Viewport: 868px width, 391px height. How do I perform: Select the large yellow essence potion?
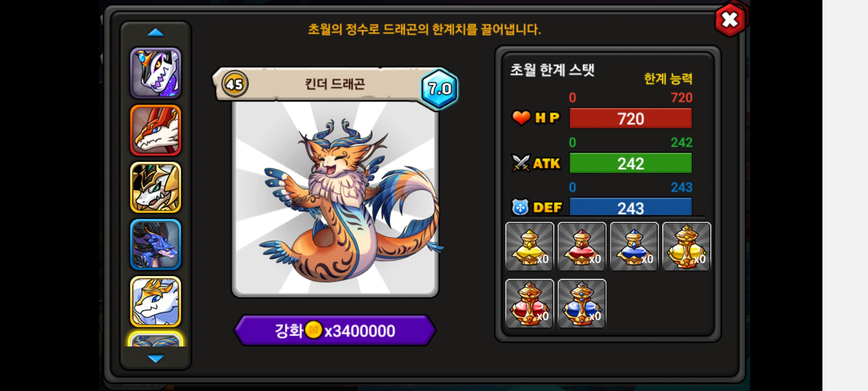(x=686, y=247)
